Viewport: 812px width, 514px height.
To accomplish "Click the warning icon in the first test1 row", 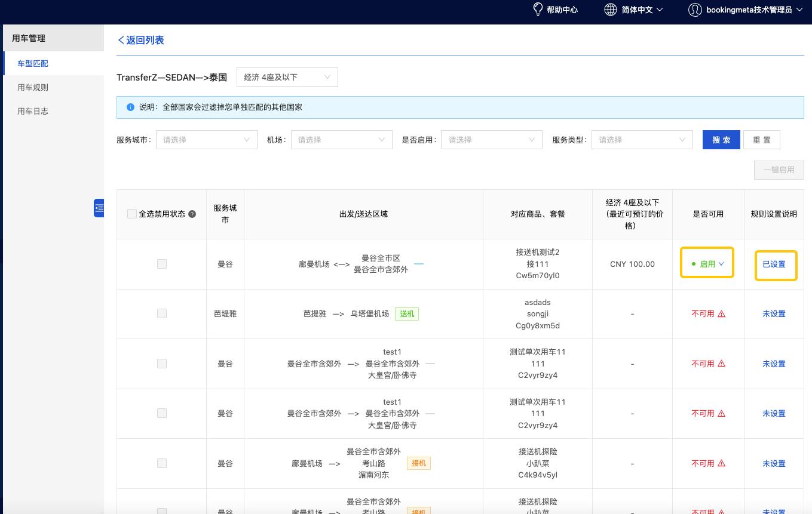I will pos(722,363).
